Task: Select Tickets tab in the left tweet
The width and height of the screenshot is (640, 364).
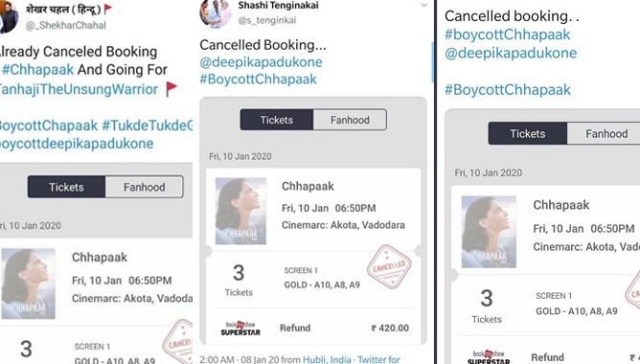Action: [x=66, y=187]
